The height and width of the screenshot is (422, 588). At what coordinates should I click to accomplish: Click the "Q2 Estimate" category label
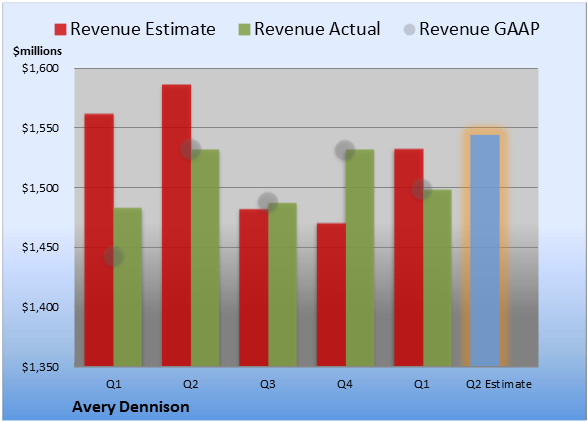point(499,384)
